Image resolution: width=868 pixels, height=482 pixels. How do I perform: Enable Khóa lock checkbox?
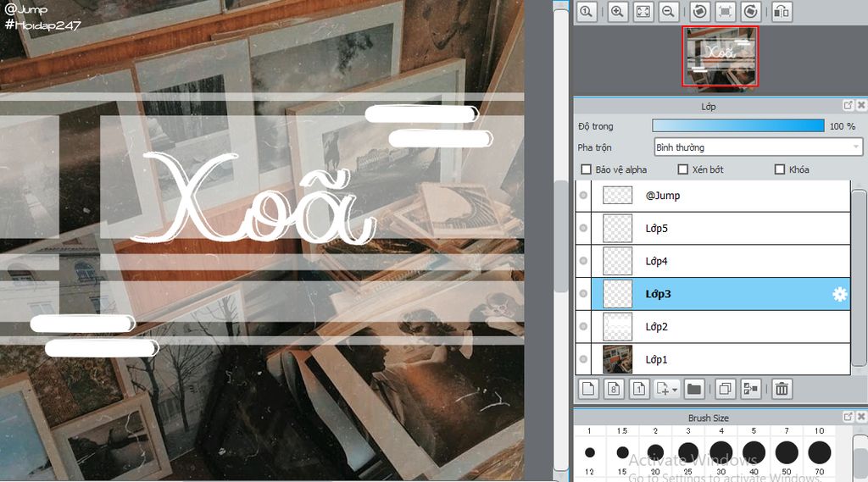click(x=780, y=169)
